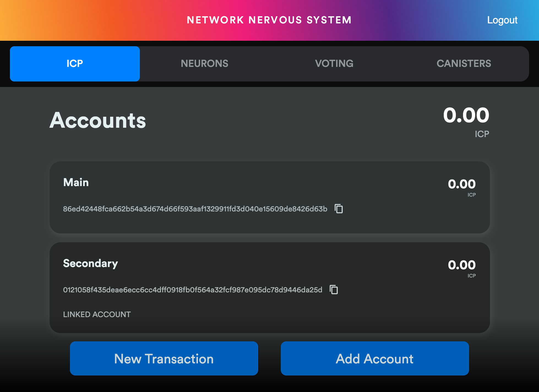The image size is (539, 392).
Task: Open the VOTING tab
Action: point(334,64)
